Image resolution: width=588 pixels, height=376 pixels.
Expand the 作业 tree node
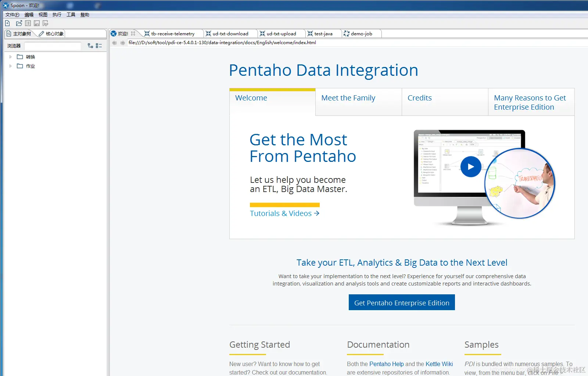(x=10, y=66)
